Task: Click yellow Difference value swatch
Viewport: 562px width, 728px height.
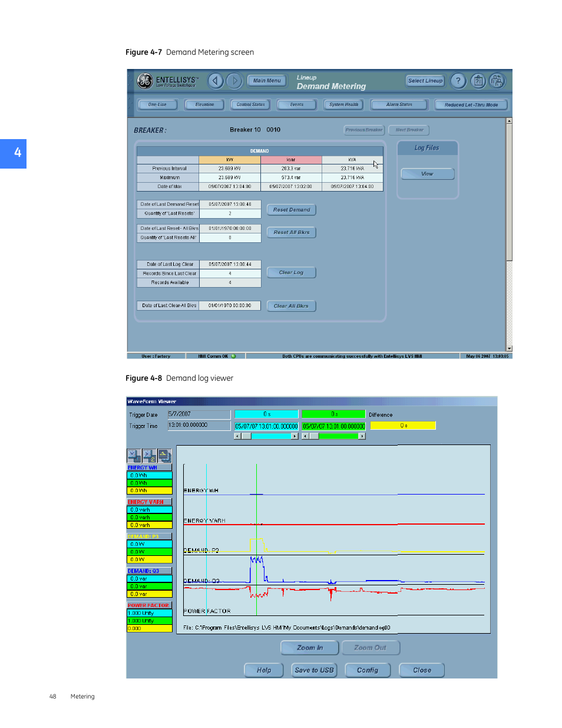Action: pyautogui.click(x=403, y=426)
